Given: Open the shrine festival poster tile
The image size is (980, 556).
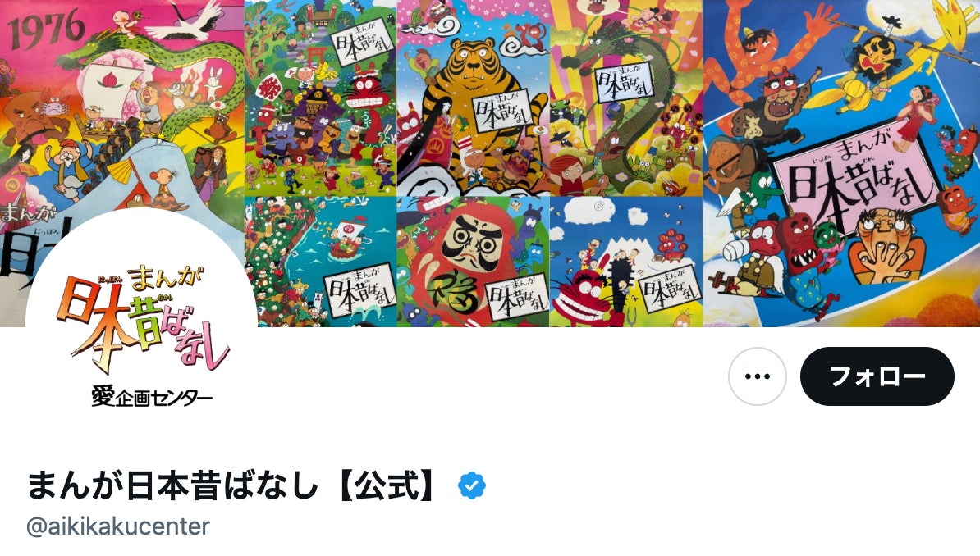Looking at the screenshot, I should click(x=321, y=98).
